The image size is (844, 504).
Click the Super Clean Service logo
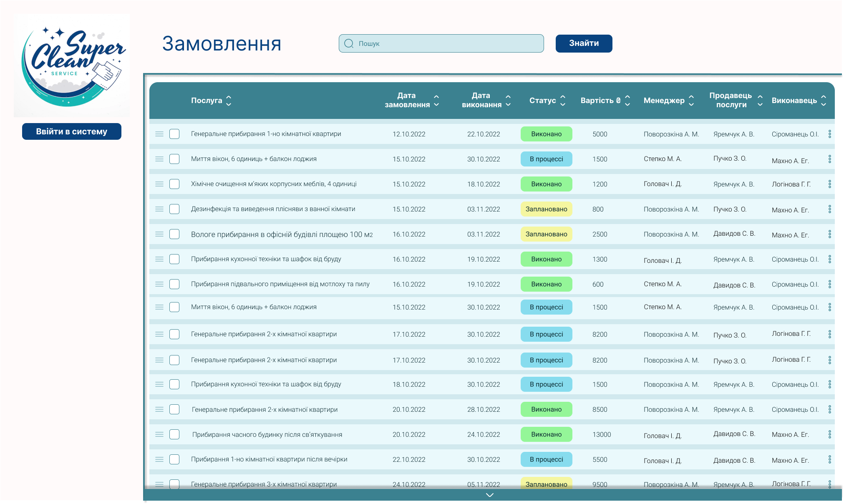click(72, 66)
